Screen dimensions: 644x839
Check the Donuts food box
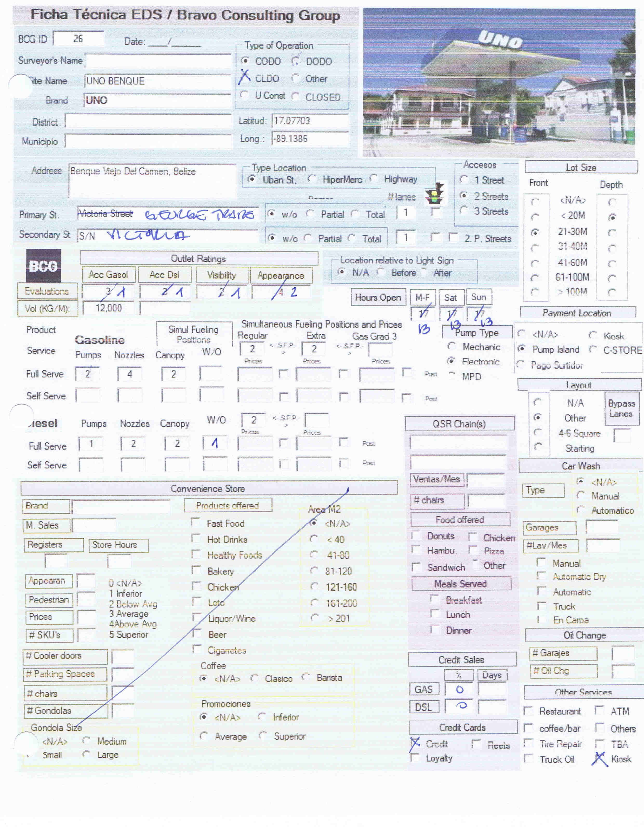point(416,535)
